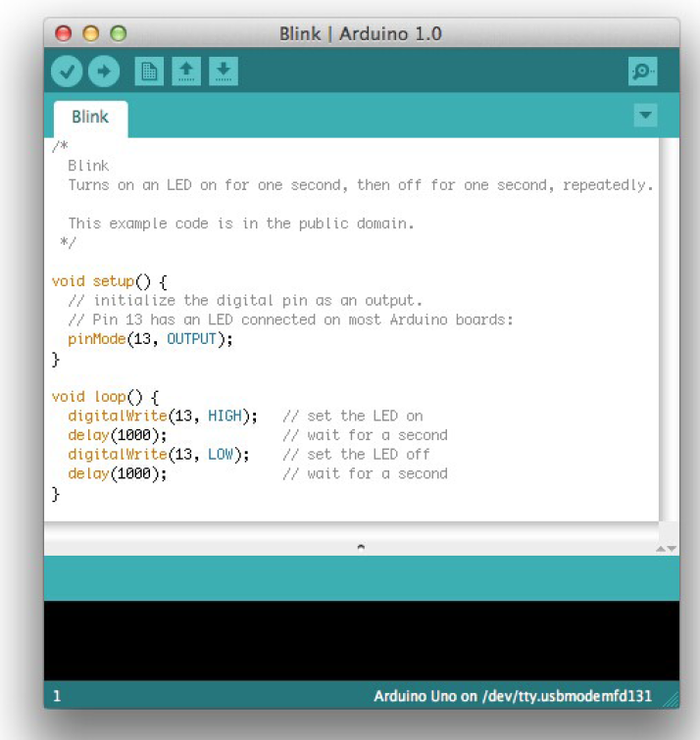
Task: Open the Serial Monitor magnifier icon
Action: point(643,72)
